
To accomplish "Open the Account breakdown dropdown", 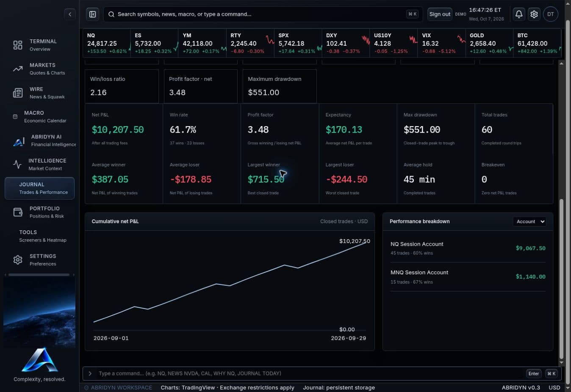I will pyautogui.click(x=529, y=221).
